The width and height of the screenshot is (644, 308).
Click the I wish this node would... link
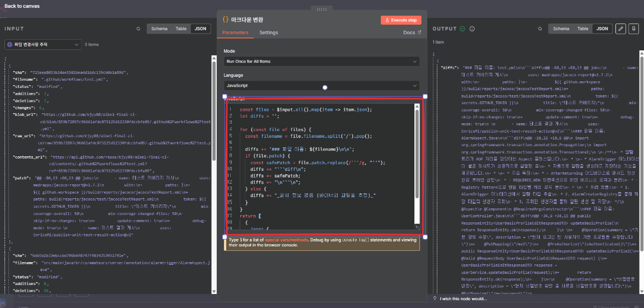point(463,298)
